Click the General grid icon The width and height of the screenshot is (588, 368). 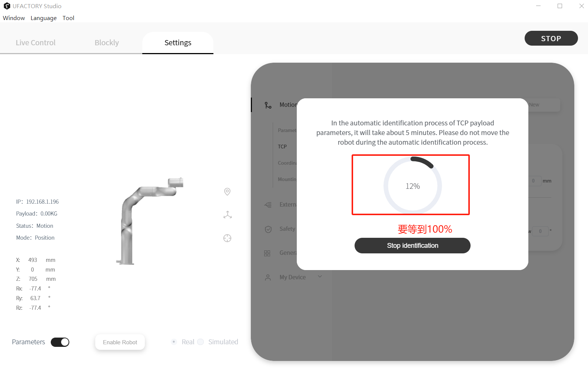[267, 253]
